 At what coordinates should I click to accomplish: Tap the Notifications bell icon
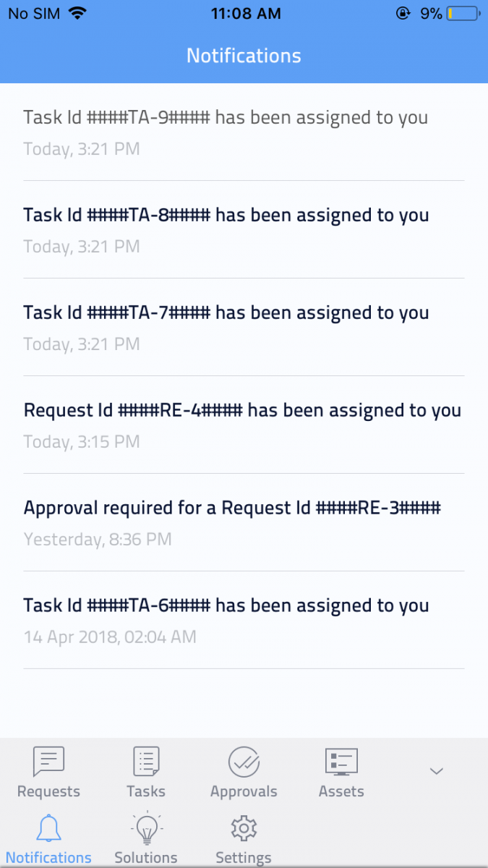(48, 829)
